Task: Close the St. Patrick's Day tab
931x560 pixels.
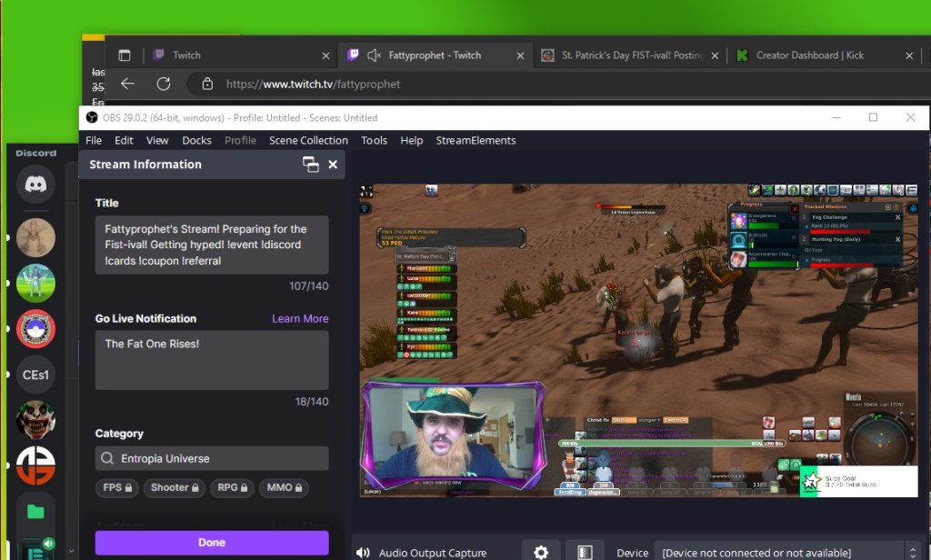Action: [715, 55]
